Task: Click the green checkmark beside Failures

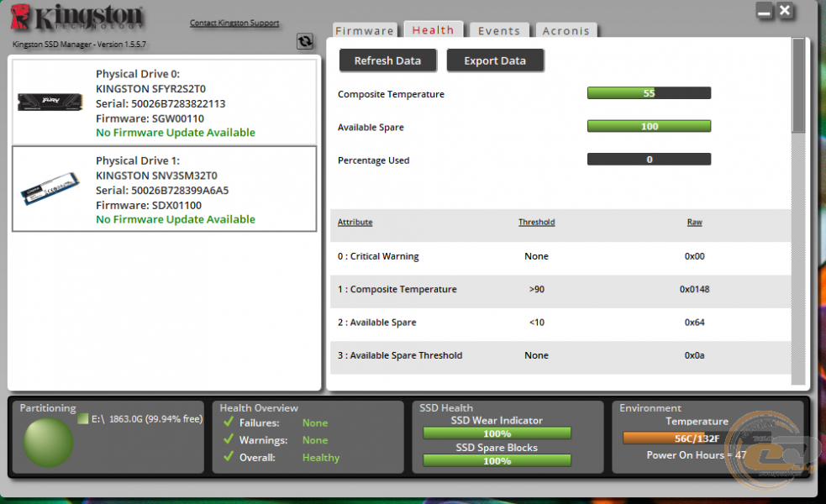Action: [x=229, y=423]
